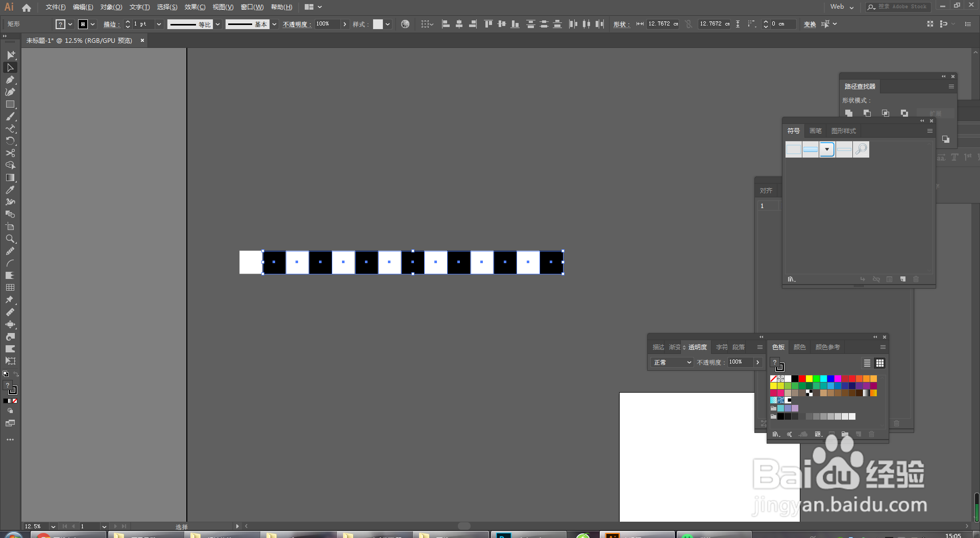Pick the yellow swatch in top row
This screenshot has height=538, width=980.
click(809, 378)
